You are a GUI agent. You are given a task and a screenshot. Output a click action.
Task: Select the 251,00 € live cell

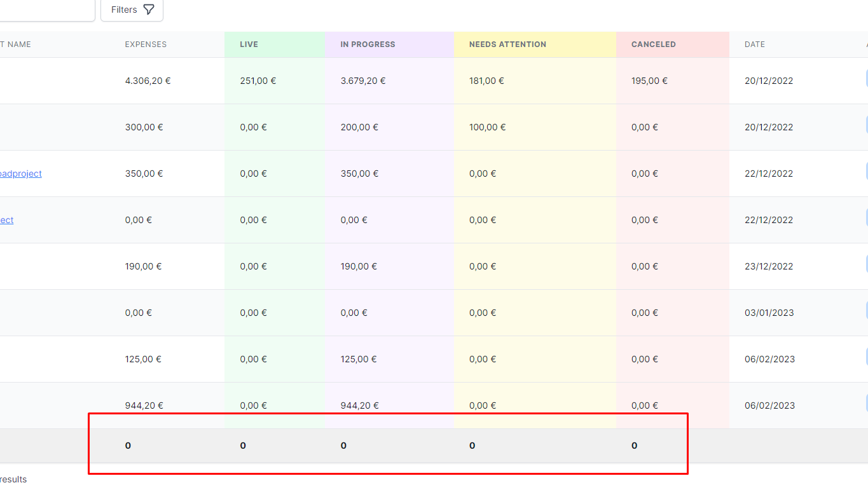[x=258, y=81]
